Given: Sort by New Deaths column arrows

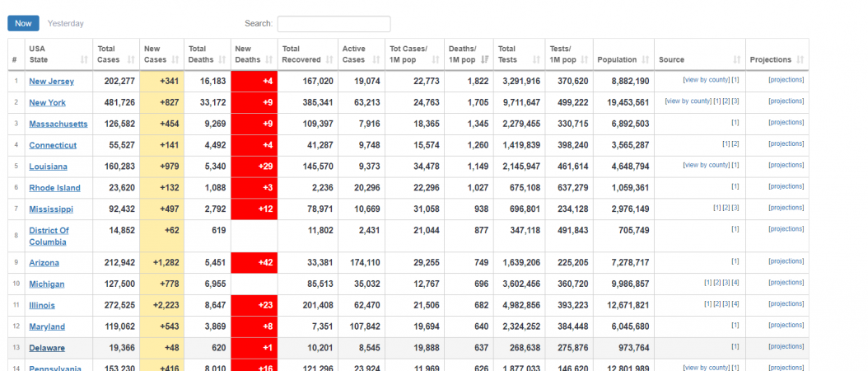Looking at the screenshot, I should [x=269, y=59].
